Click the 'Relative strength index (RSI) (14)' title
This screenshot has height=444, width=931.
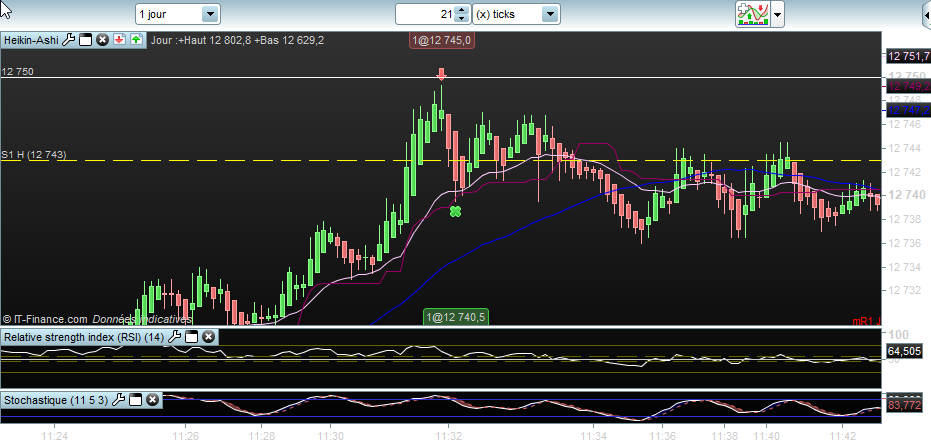pyautogui.click(x=84, y=337)
